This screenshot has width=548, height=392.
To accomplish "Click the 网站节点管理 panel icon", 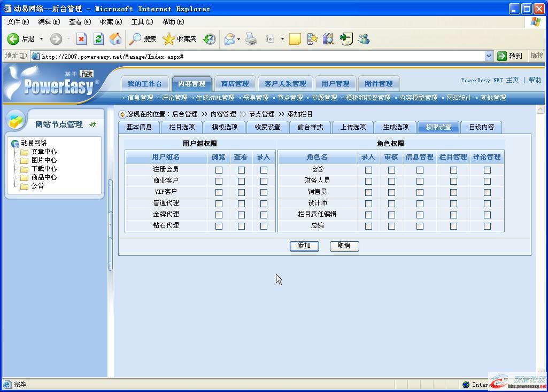I will [16, 121].
